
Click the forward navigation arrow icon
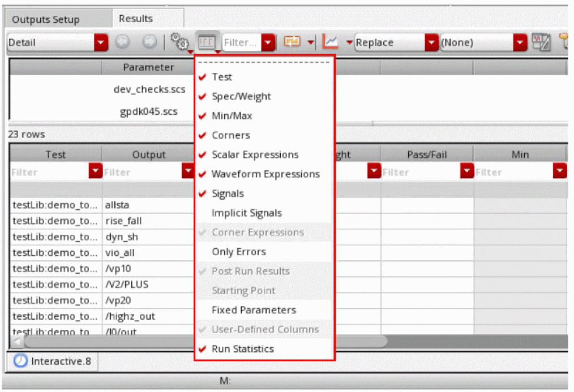pos(149,42)
